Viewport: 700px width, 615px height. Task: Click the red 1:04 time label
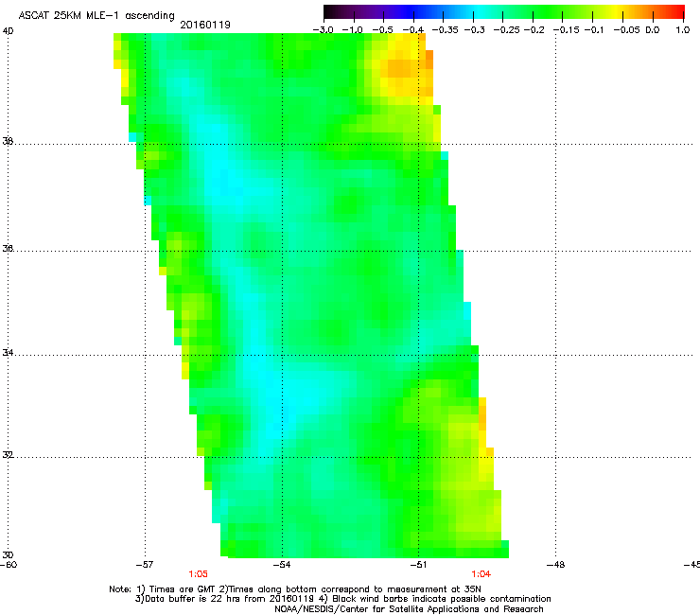point(481,574)
